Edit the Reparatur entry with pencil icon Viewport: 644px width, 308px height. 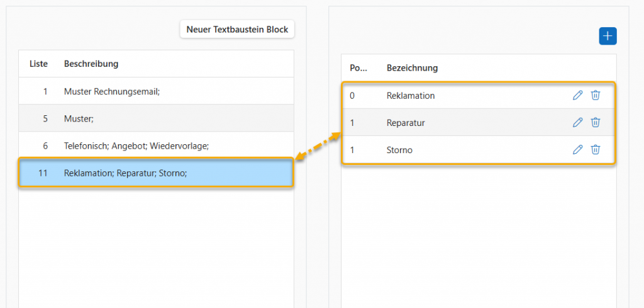tap(577, 123)
